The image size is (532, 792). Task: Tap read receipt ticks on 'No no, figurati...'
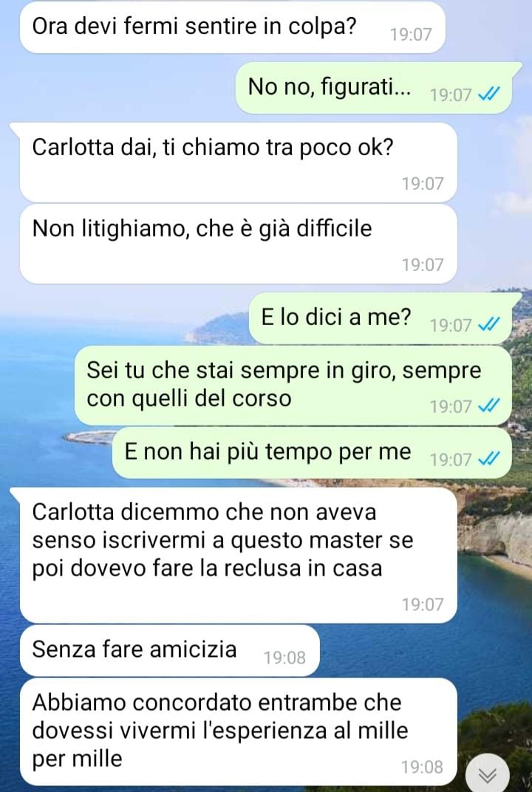click(488, 94)
